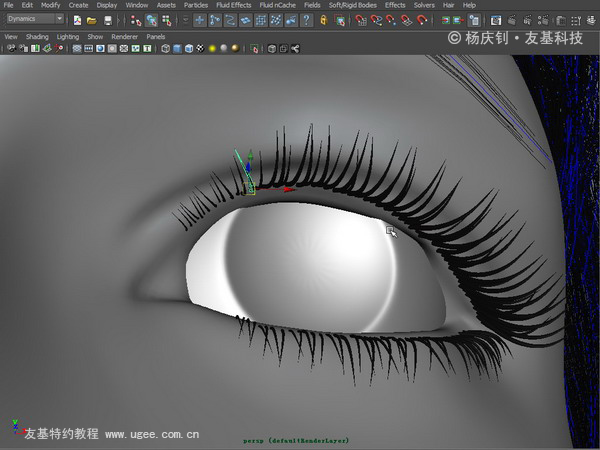Toggle deformations selection mask icon
The height and width of the screenshot is (450, 600).
click(261, 20)
